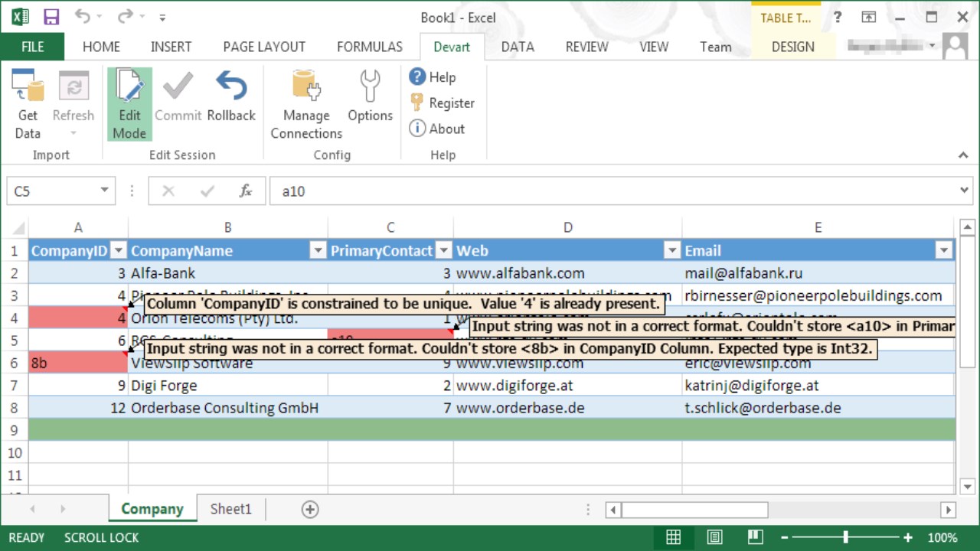980x551 pixels.
Task: Click the Excel application icon
Action: pos(20,17)
